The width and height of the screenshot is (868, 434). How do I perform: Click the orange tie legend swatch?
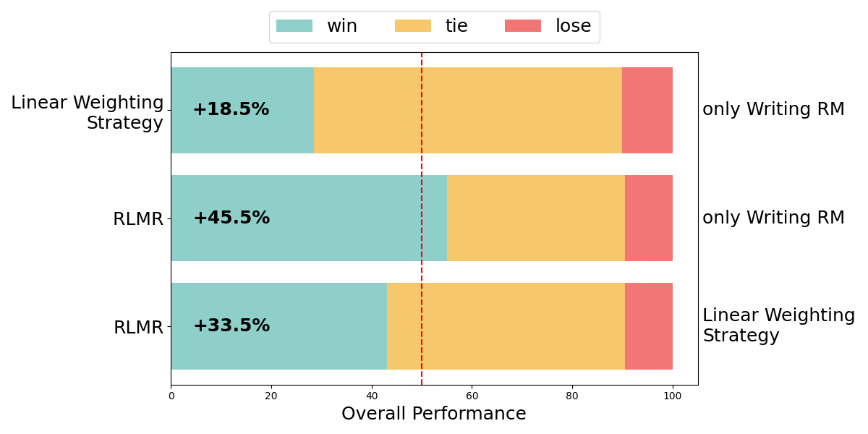(412, 26)
